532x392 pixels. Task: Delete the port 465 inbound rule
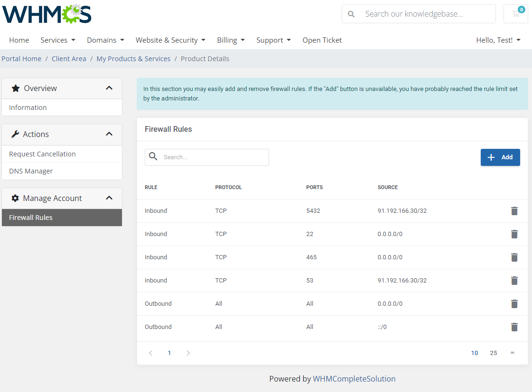[514, 257]
